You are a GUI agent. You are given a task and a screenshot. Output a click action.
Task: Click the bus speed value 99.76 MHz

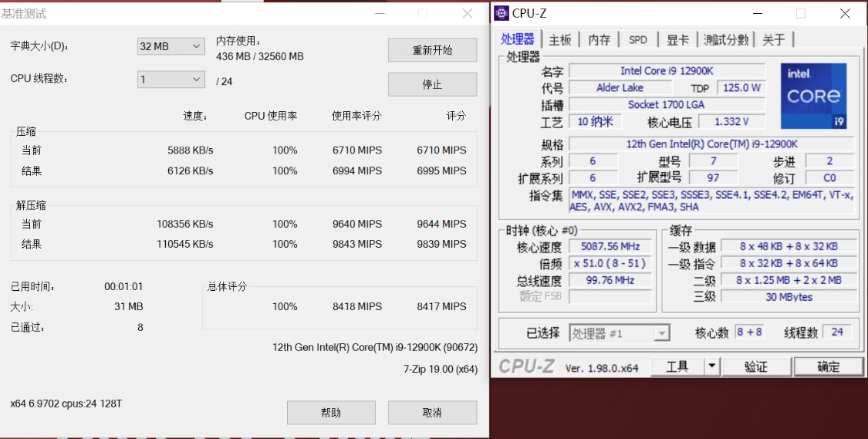coord(610,280)
